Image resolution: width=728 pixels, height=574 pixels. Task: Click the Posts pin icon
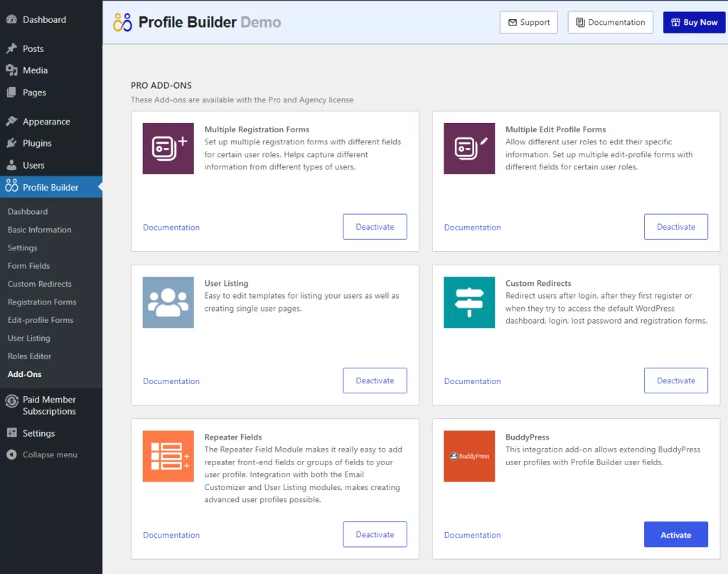click(11, 48)
